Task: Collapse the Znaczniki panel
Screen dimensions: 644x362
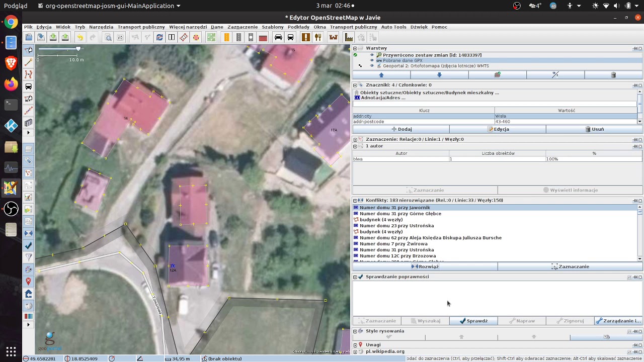Action: point(355,85)
